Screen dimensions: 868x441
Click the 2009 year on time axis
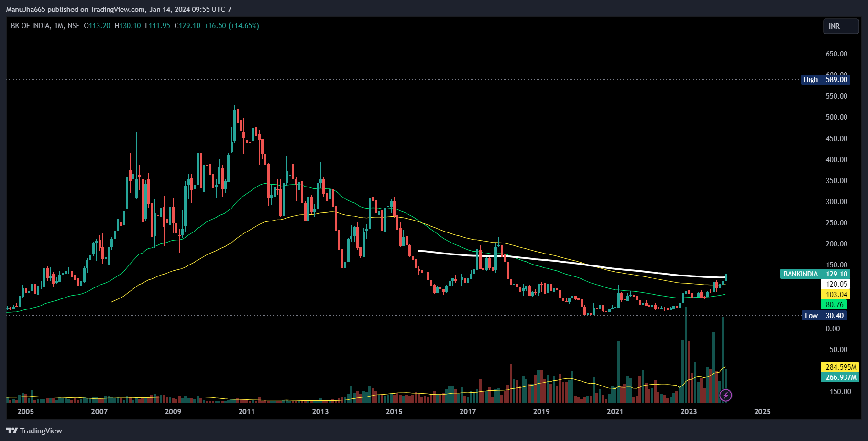coord(173,412)
